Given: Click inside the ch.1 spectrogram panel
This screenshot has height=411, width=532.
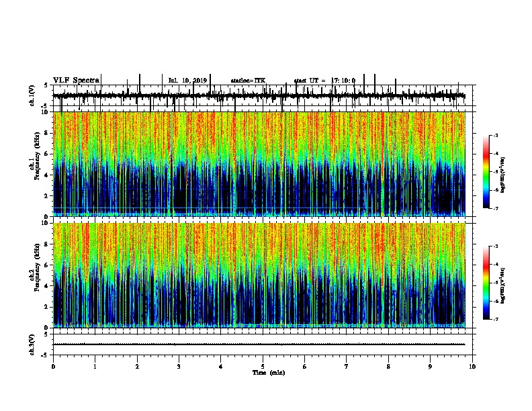Looking at the screenshot, I should point(259,164).
